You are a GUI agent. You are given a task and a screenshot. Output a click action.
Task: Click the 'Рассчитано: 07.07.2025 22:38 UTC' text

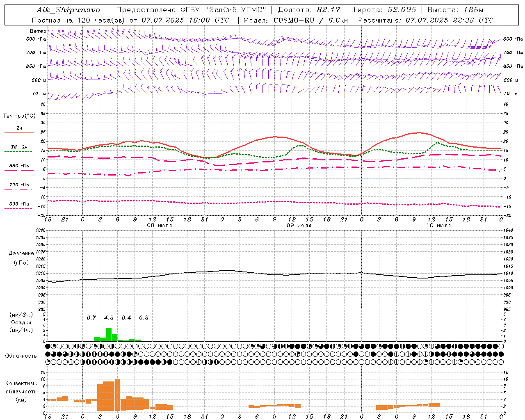426,20
